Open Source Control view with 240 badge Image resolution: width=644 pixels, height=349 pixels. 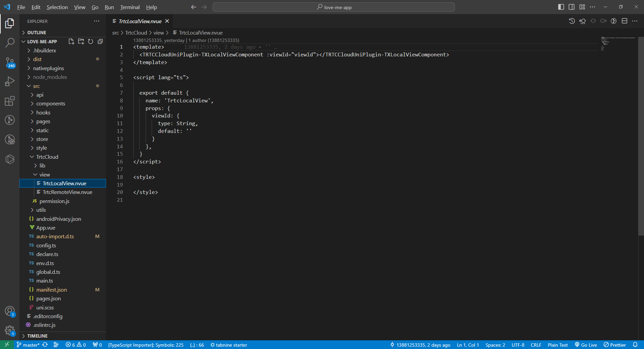coord(10,62)
